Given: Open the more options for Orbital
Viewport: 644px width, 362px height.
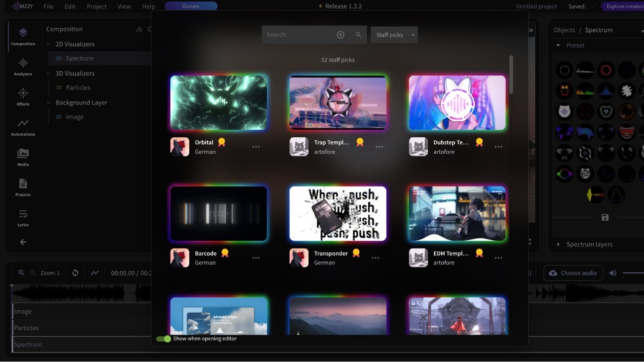Looking at the screenshot, I should pos(256,147).
